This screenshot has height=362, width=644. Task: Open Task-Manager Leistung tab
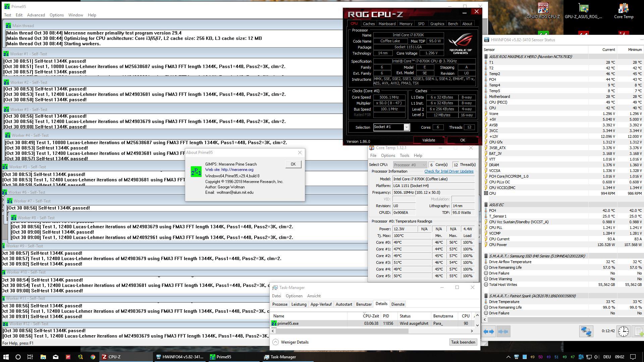[299, 304]
